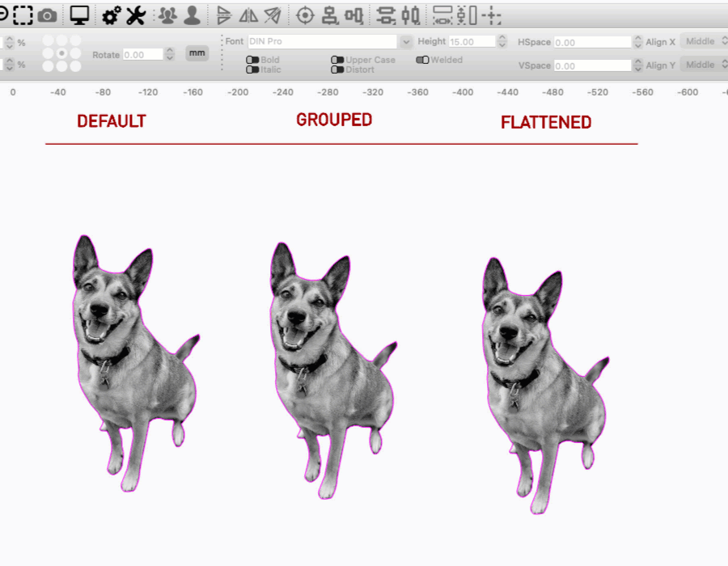Open device settings wrench-and-screwdriver icon

[135, 15]
